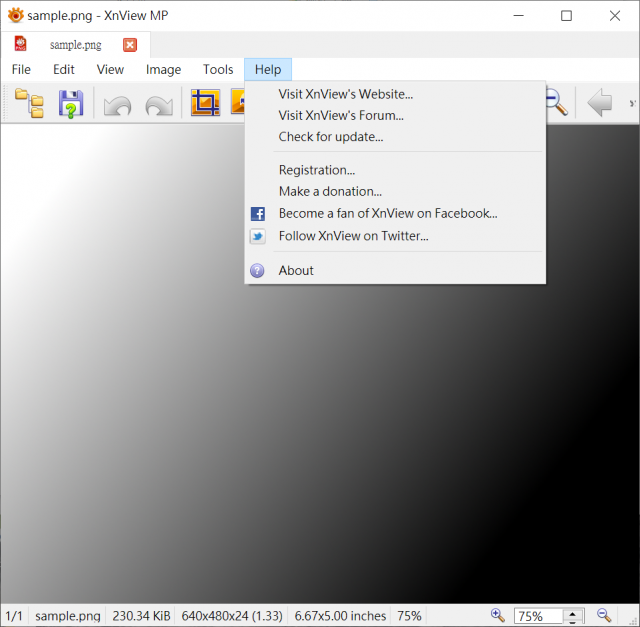
Task: Click the Redo arrow in toolbar
Action: coord(159,105)
